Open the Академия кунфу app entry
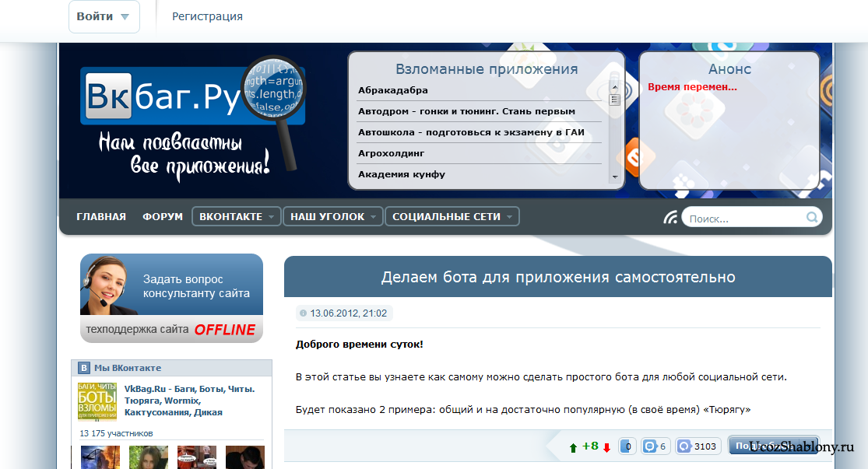The height and width of the screenshot is (469, 868). tap(402, 174)
